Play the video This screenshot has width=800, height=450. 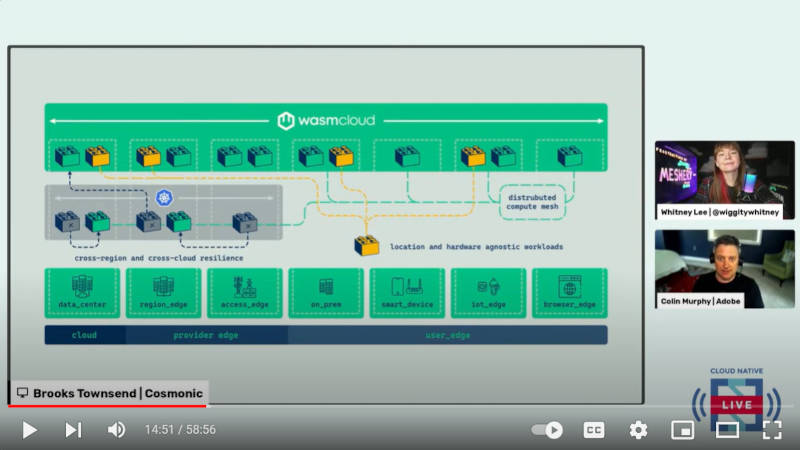tap(30, 430)
